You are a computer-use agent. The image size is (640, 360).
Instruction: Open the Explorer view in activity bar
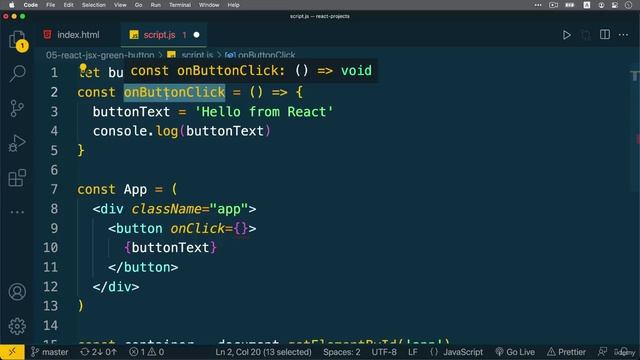click(18, 40)
